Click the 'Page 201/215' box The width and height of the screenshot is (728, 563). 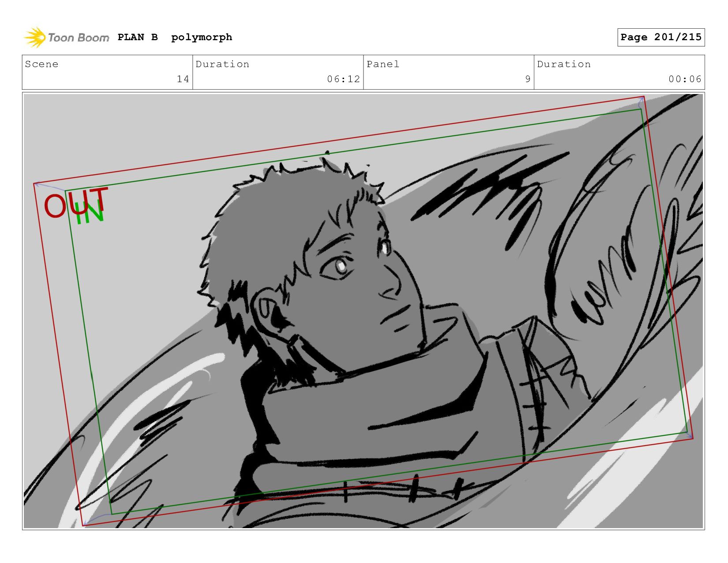pos(661,37)
